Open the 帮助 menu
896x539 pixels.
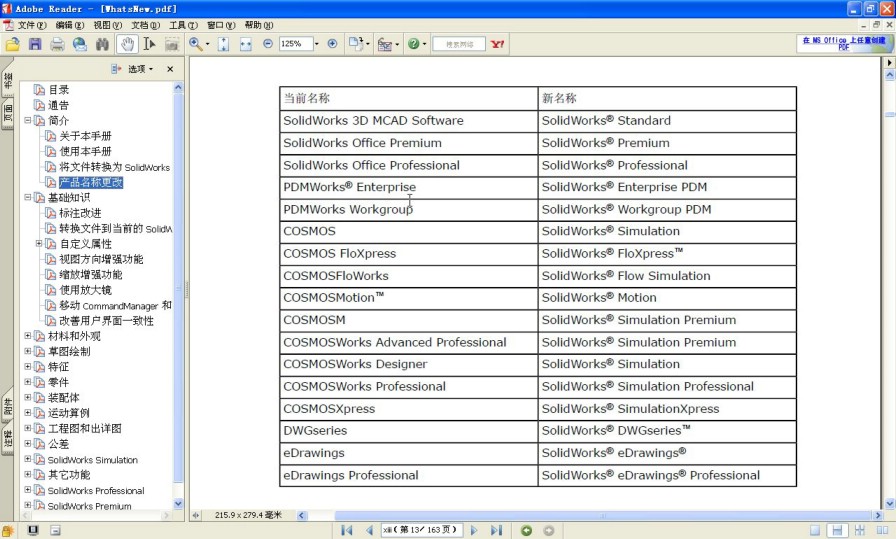point(258,25)
